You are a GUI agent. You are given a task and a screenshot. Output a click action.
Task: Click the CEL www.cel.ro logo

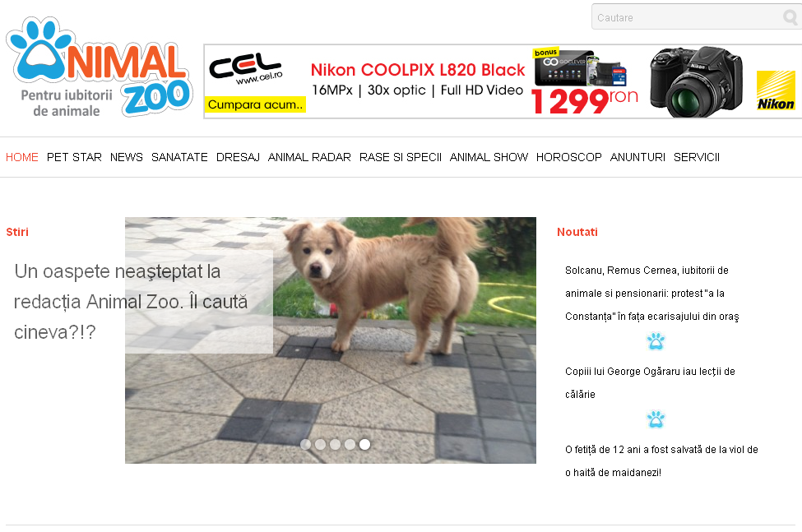[x=246, y=68]
